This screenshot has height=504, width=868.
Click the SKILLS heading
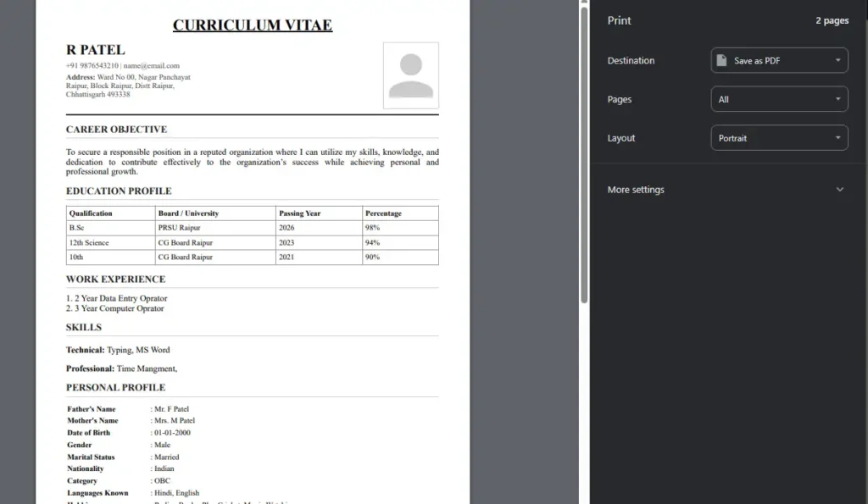[x=84, y=328]
